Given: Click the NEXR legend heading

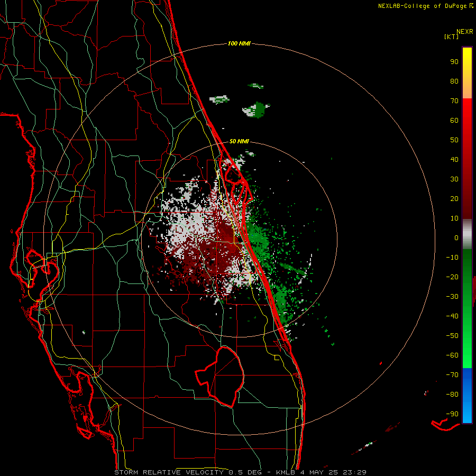Looking at the screenshot, I should click(x=465, y=32).
